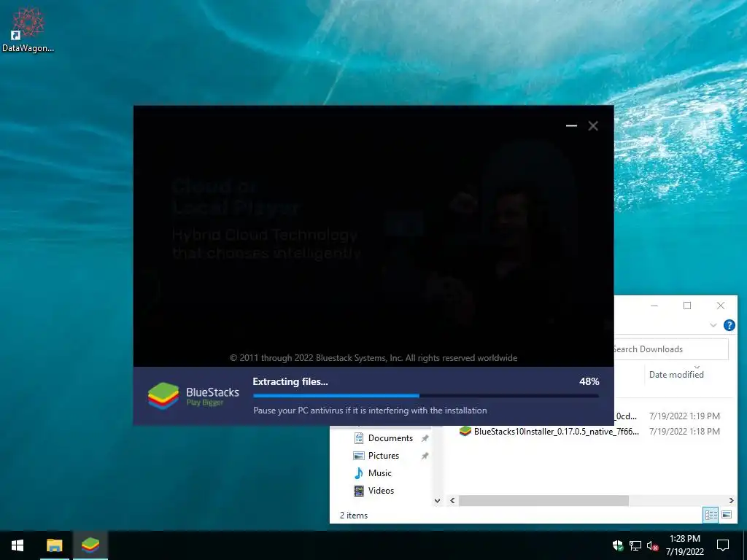Open File Explorer help button
The height and width of the screenshot is (560, 747).
pos(729,325)
